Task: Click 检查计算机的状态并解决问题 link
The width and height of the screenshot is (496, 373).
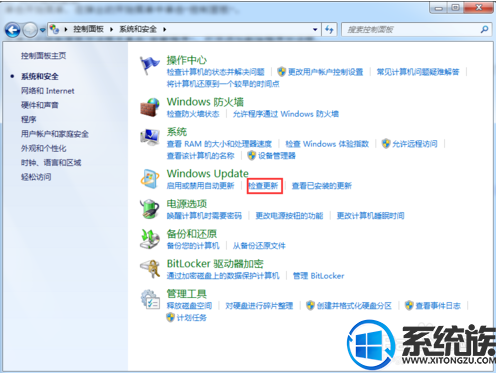Action: (x=216, y=72)
